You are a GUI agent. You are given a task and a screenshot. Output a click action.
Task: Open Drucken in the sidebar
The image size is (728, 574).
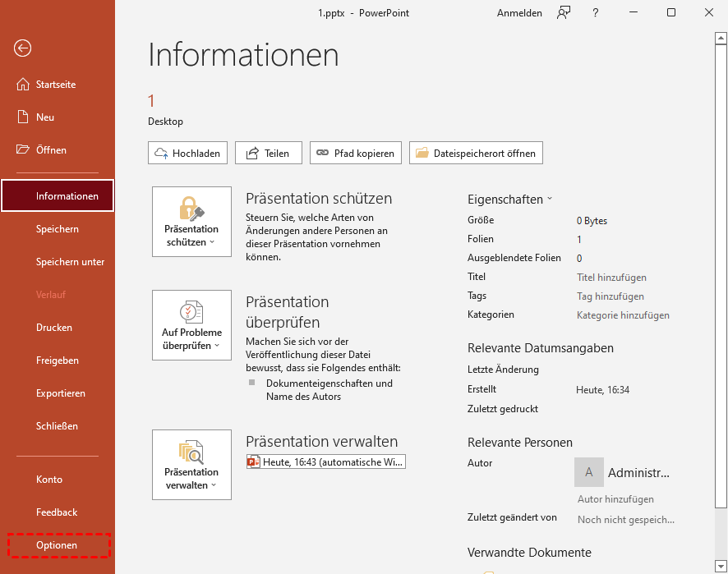[58, 327]
